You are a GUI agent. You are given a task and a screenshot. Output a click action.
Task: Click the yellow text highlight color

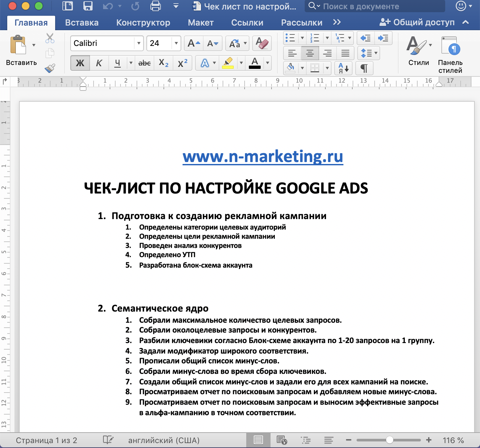coord(228,63)
